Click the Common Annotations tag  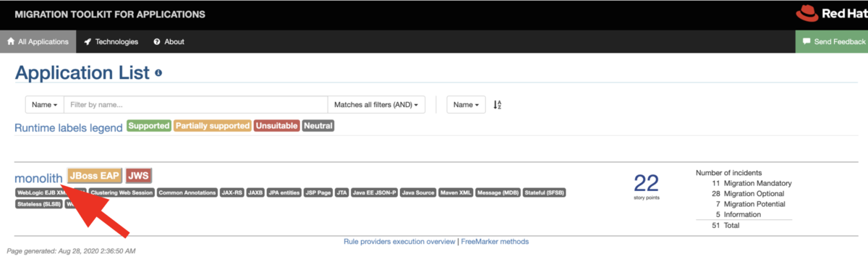(x=187, y=193)
